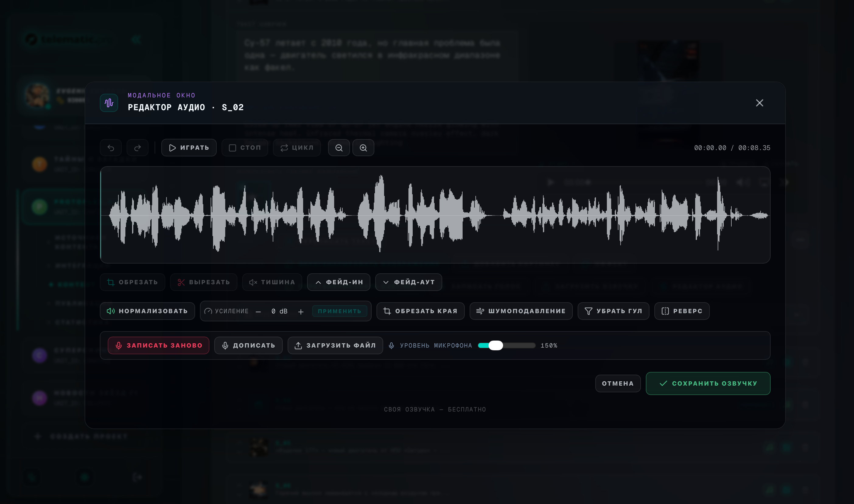Click the microphone icon beside УРОВЕНЬ МИКРОФОНА
854x504 pixels.
391,345
